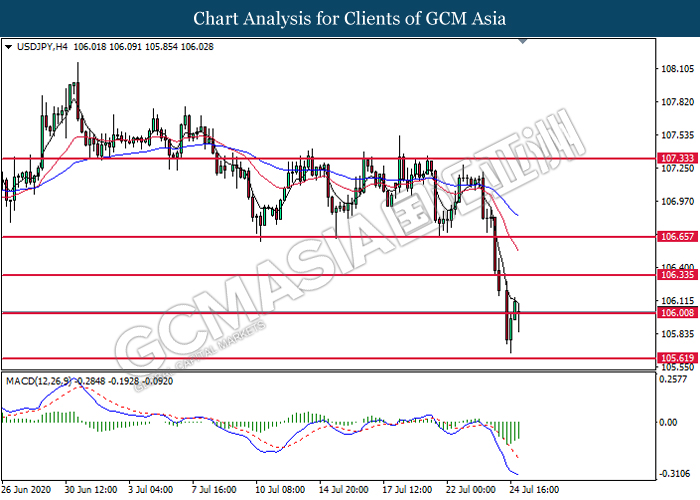Click the 7 Jul 16:00 time label
The height and width of the screenshot is (500, 700).
point(214,490)
